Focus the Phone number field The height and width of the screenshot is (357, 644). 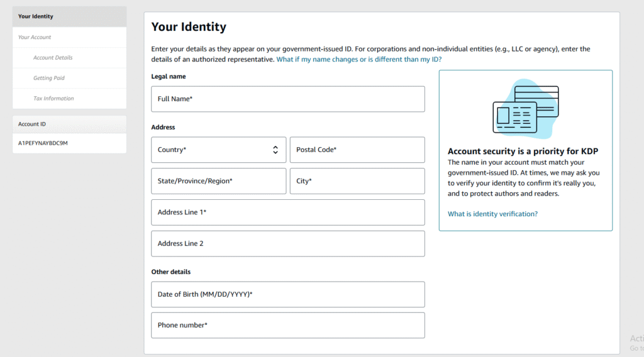[288, 326]
